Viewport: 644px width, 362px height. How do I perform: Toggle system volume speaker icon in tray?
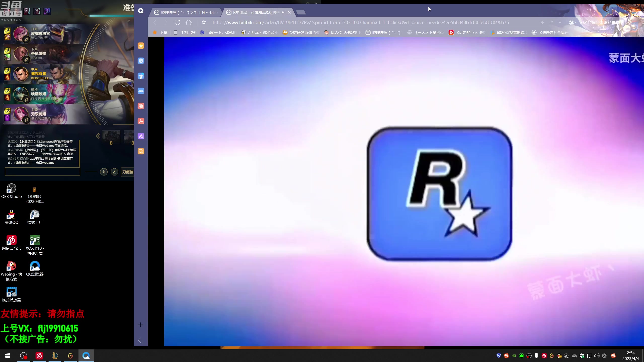click(x=597, y=356)
